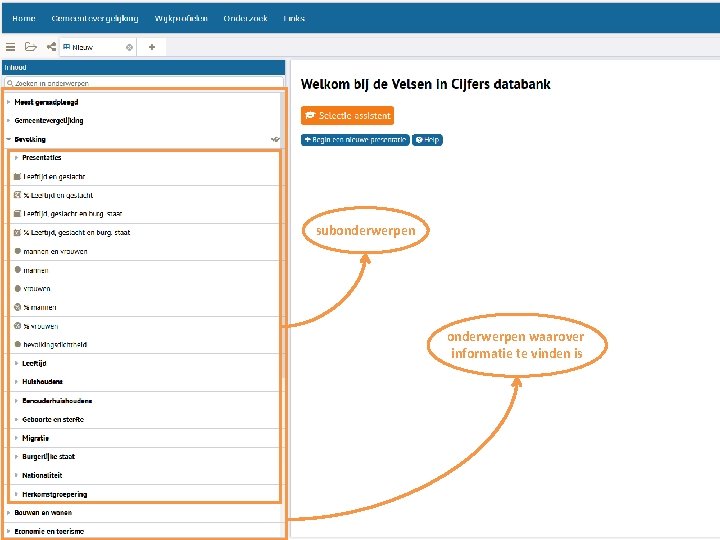Viewport: 720px width, 540px height.
Task: Select the % vrouwen item
Action: click(x=41, y=326)
